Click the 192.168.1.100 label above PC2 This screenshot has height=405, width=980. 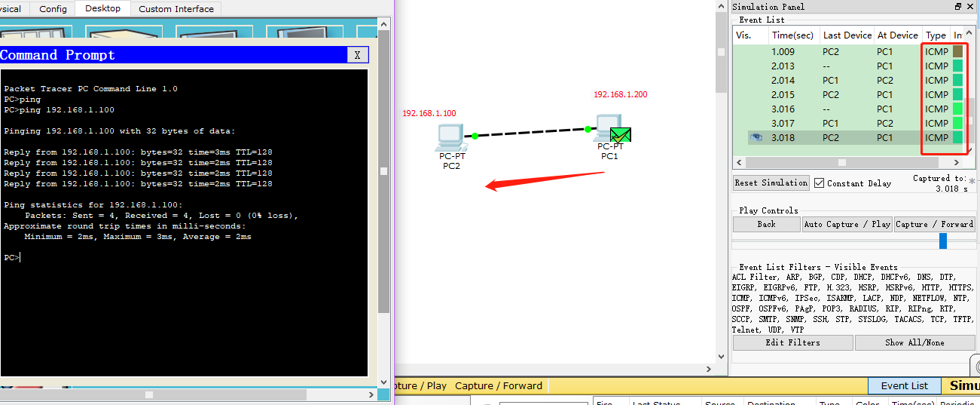[x=429, y=113]
